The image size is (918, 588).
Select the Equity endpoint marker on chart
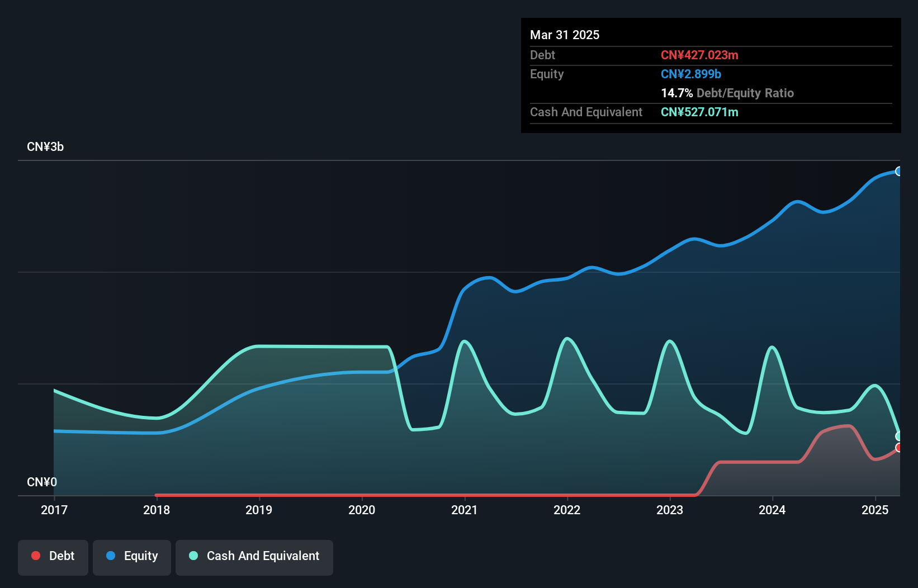click(898, 171)
